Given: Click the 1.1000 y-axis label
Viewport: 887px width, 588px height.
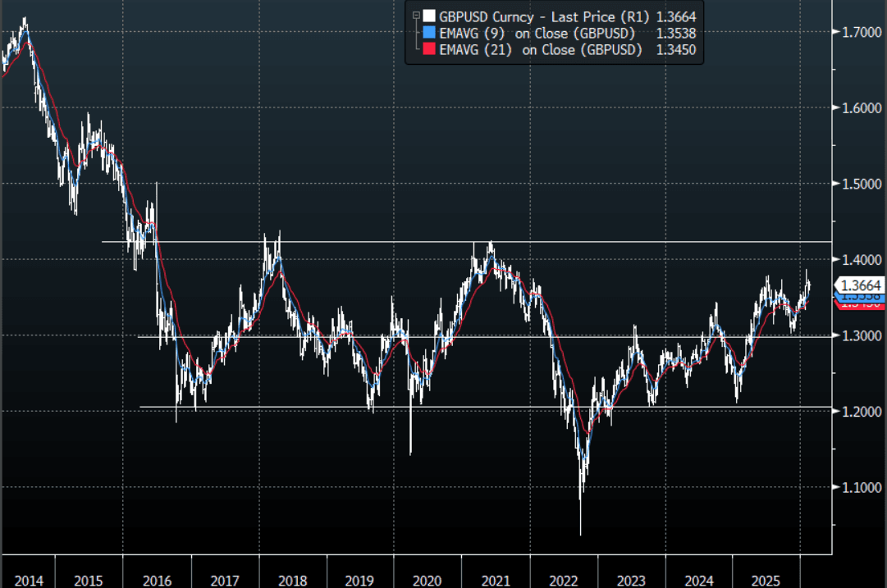Looking at the screenshot, I should tap(862, 487).
